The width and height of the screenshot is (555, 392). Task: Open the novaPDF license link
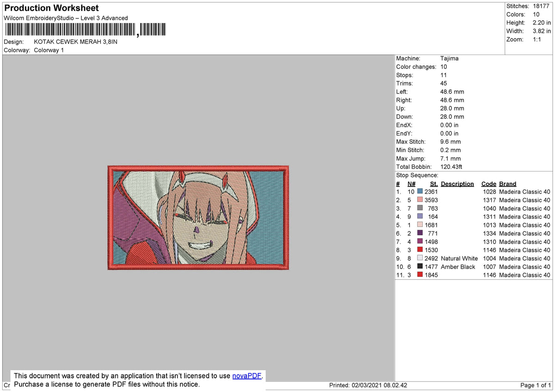[247, 376]
